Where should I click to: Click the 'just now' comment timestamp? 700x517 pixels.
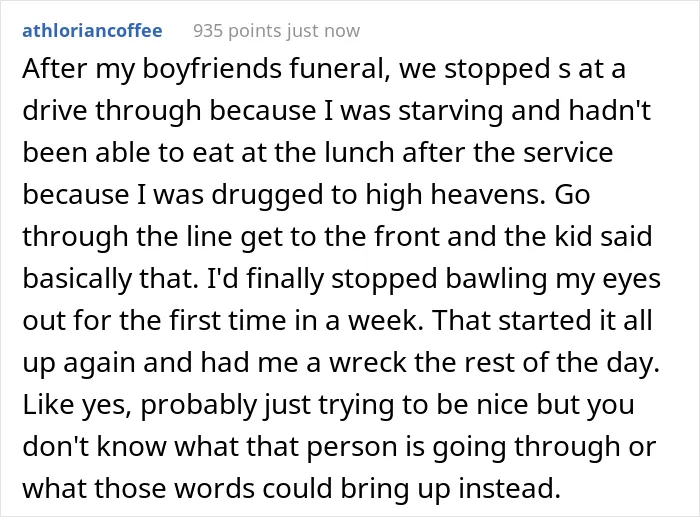pos(323,31)
